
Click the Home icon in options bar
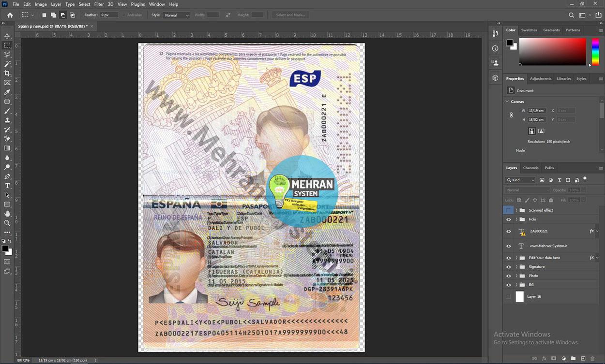point(10,15)
